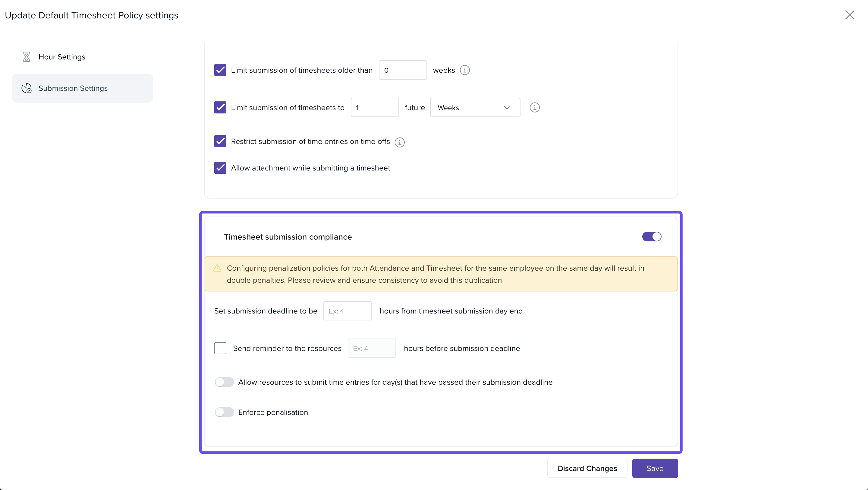Check Send reminder to the resources

click(x=220, y=348)
